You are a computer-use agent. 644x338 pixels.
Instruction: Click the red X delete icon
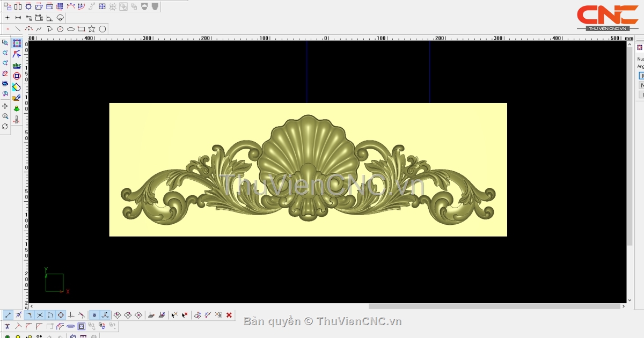coord(229,315)
